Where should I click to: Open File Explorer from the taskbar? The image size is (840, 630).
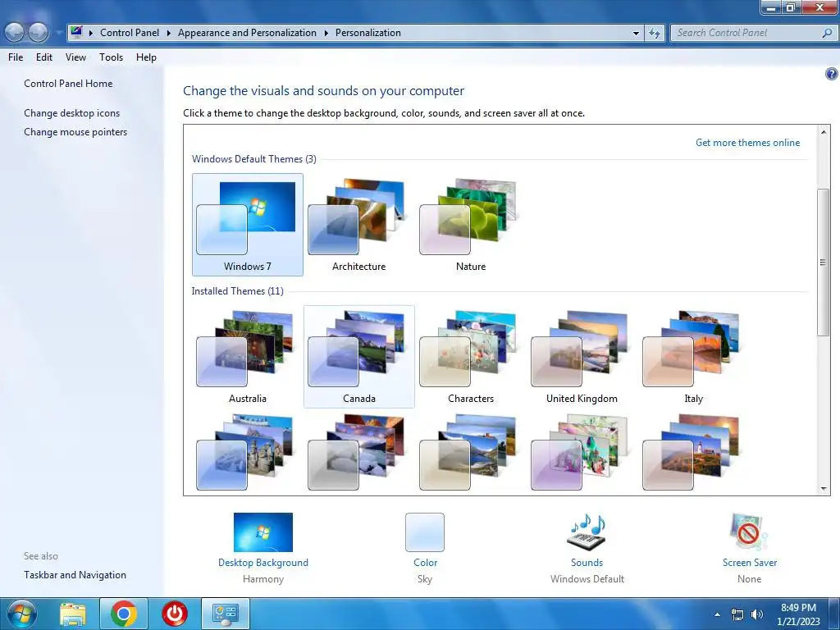73,614
